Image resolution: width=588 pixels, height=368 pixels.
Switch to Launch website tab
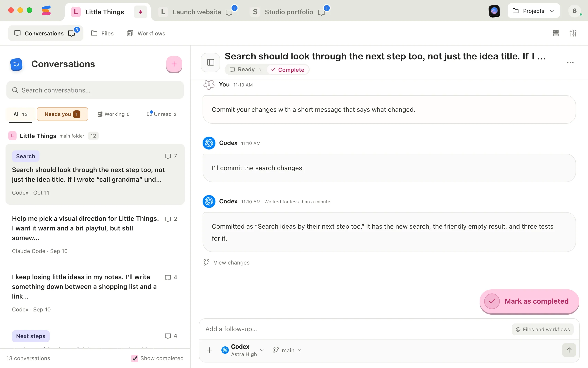click(197, 12)
